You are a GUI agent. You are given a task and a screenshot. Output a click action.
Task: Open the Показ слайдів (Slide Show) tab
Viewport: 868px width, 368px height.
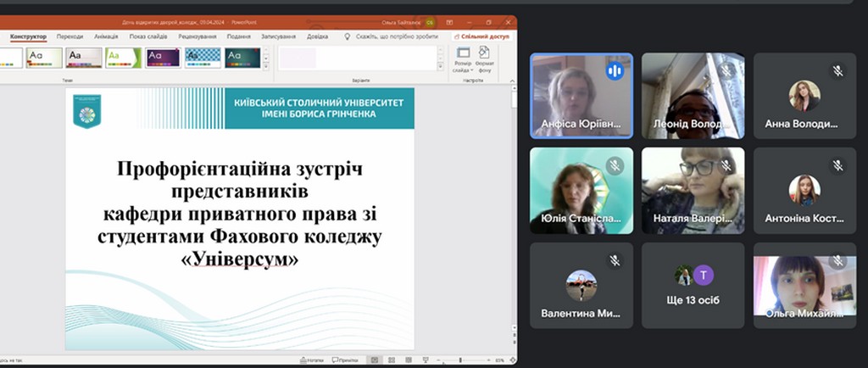(148, 36)
